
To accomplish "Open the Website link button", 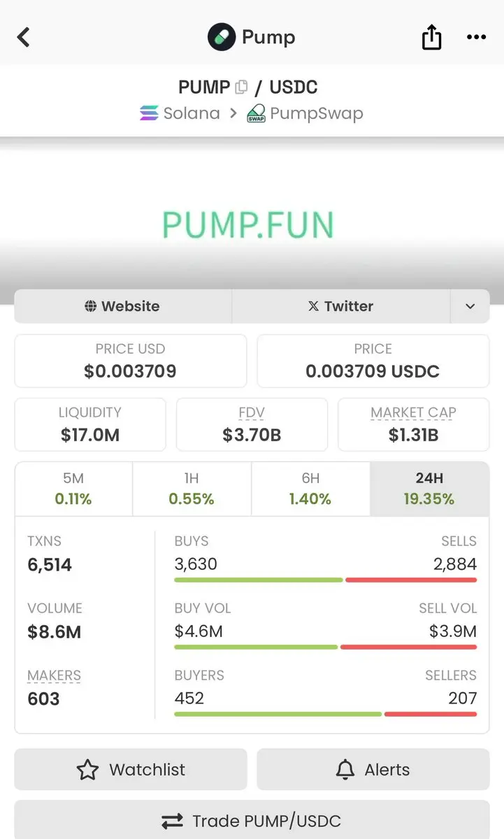I will 122,306.
